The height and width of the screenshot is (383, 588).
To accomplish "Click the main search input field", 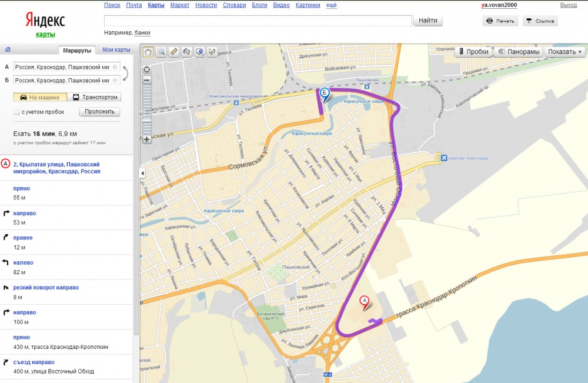I will (258, 21).
